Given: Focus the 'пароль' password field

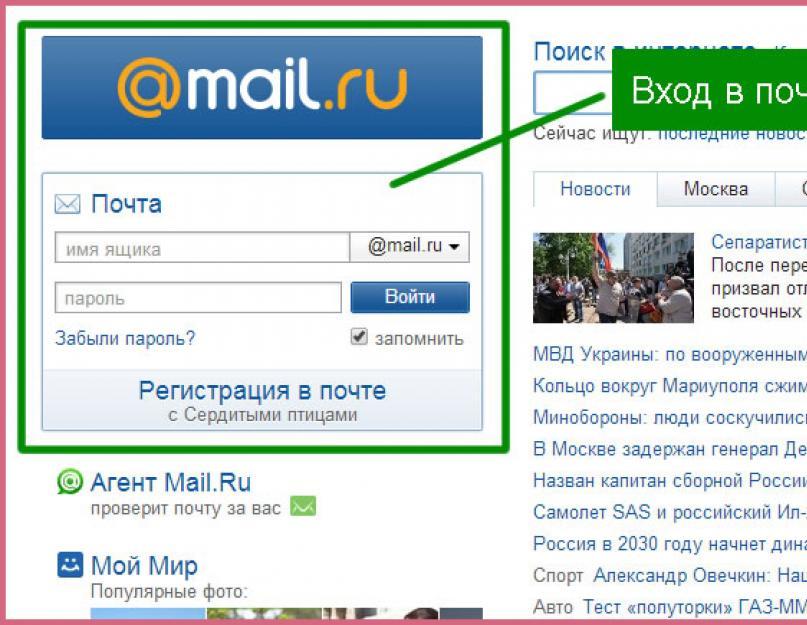Looking at the screenshot, I should click(198, 298).
